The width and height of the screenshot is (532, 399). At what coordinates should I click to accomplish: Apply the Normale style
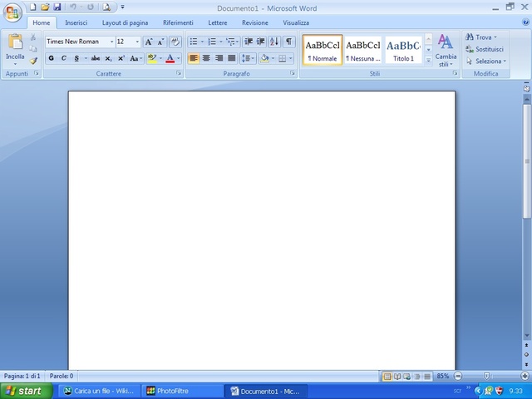point(323,50)
